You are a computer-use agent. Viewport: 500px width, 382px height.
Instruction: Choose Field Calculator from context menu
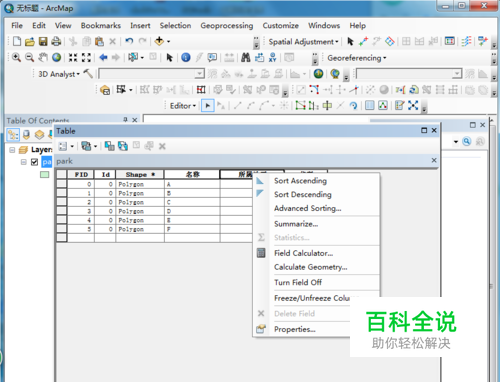coord(303,253)
